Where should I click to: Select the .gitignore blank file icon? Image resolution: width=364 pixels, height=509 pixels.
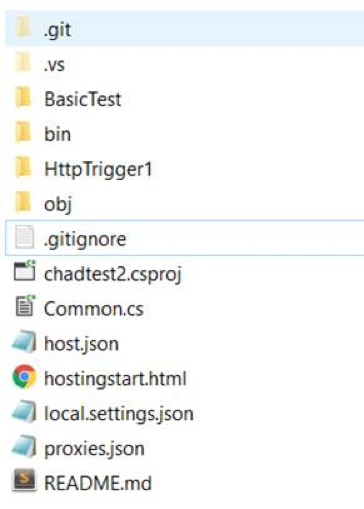point(24,237)
